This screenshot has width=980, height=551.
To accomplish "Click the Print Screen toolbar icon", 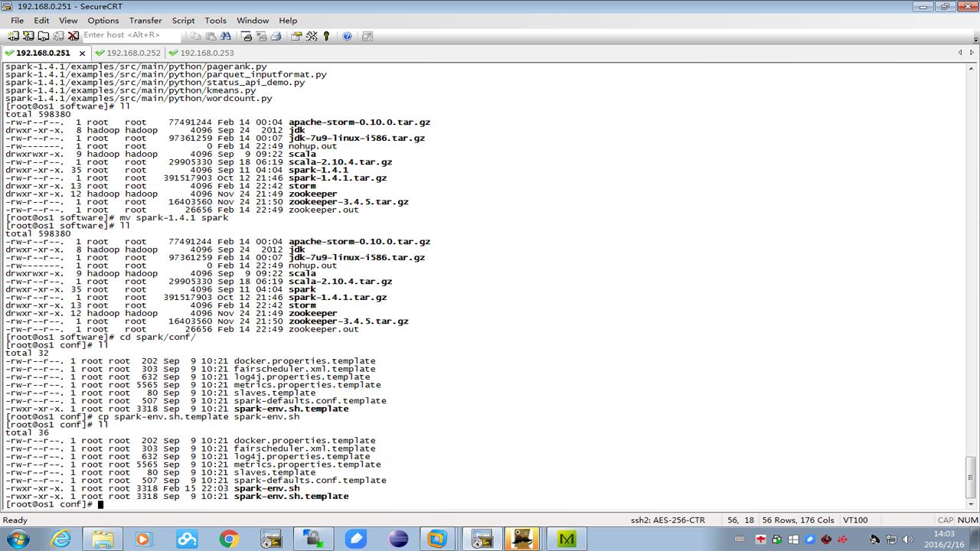I will pos(247,36).
